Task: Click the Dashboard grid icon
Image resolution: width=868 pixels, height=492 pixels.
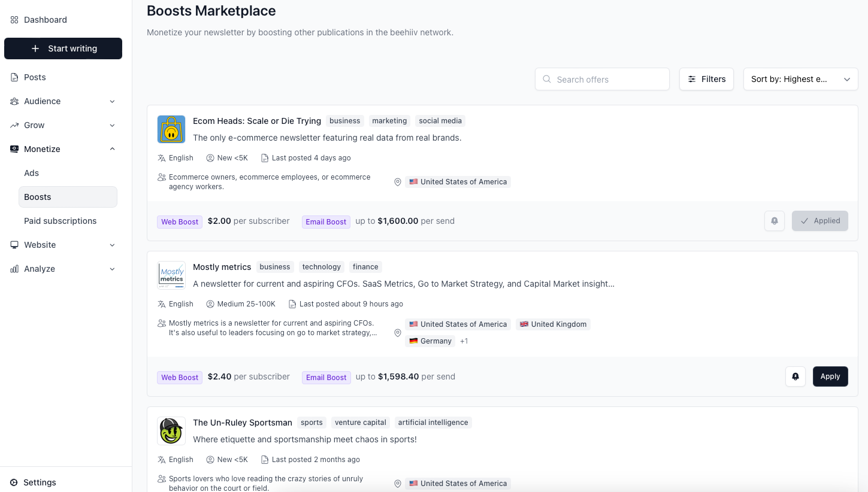Action: 14,20
